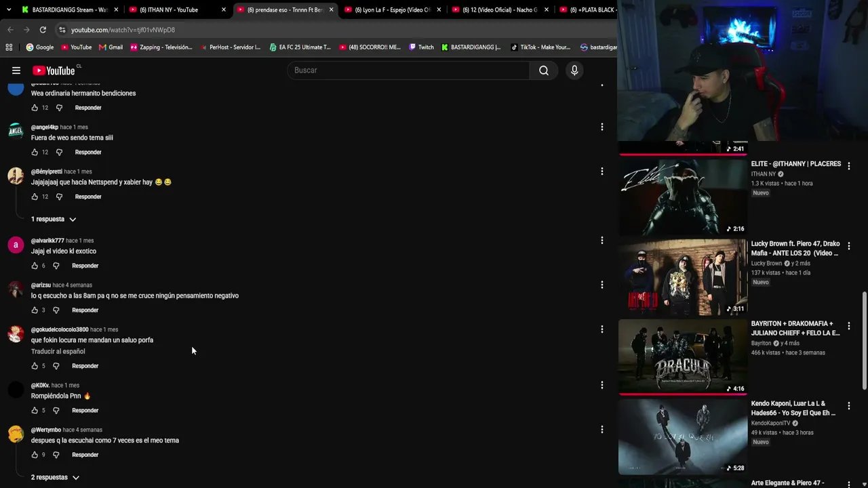
Task: Open options menu for @K0Kv.'s comment
Action: (601, 385)
